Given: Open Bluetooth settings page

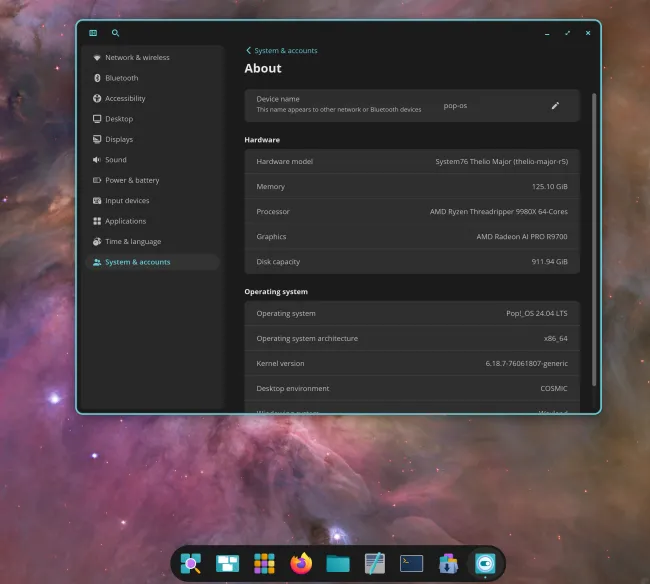Looking at the screenshot, I should 153,78.
